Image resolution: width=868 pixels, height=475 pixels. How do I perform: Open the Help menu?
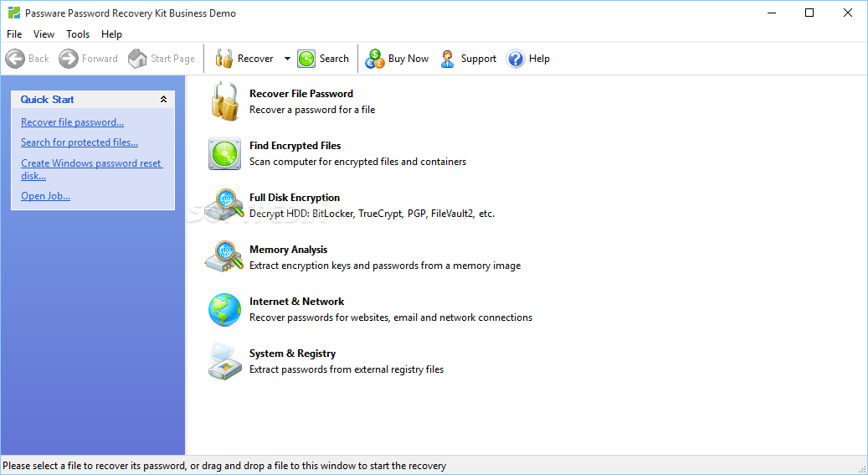point(111,34)
